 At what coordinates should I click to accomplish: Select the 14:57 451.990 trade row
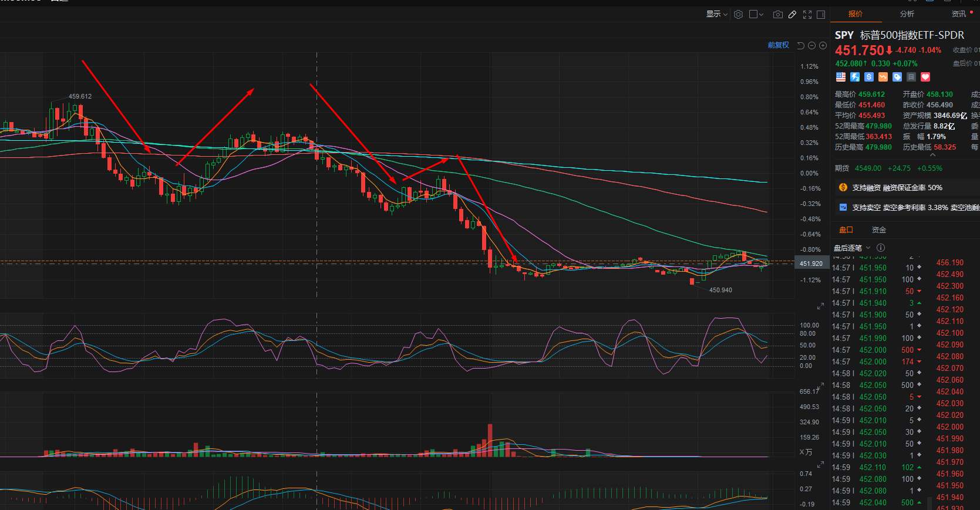[877, 339]
